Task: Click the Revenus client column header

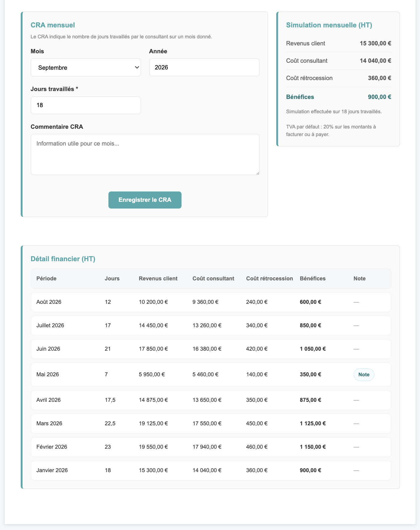Action: pos(158,279)
